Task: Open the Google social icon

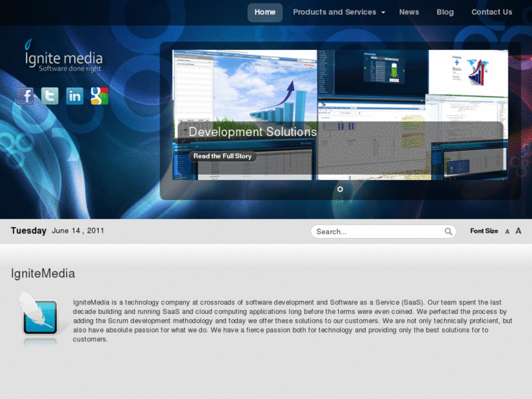Action: (100, 96)
